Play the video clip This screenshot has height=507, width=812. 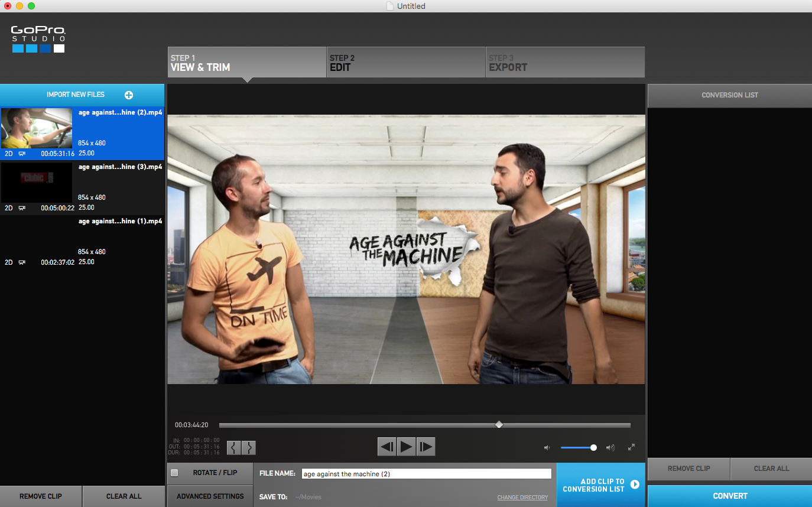[x=406, y=447]
